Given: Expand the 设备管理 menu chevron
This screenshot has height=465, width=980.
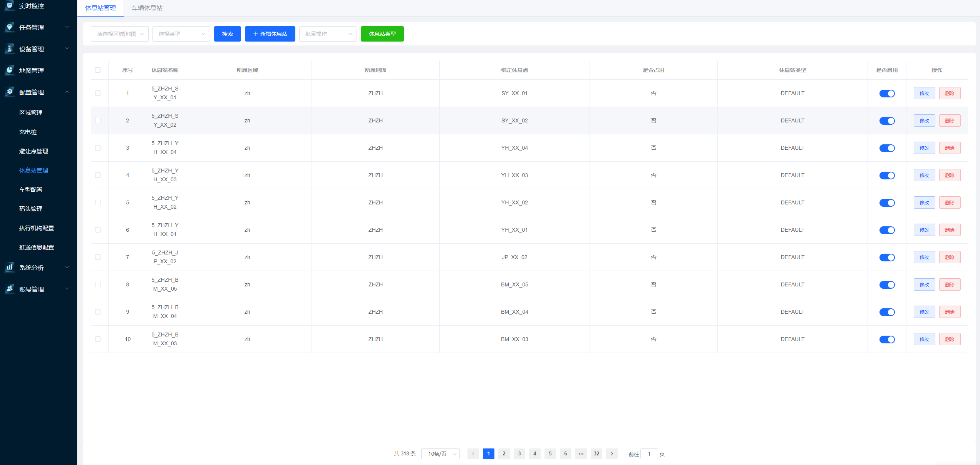Looking at the screenshot, I should click(x=67, y=49).
